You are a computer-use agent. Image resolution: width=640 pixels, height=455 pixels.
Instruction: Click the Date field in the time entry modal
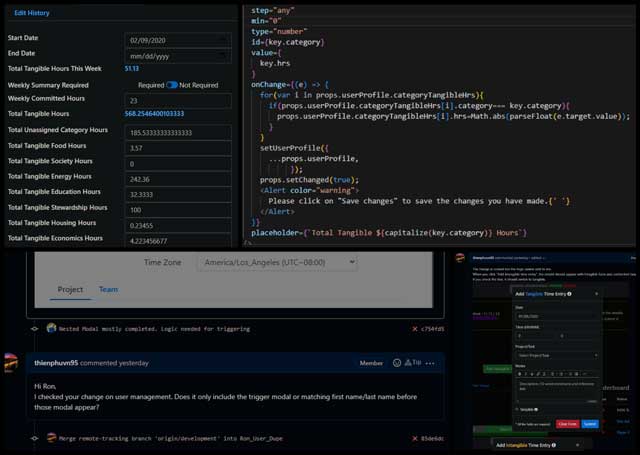(x=557, y=316)
